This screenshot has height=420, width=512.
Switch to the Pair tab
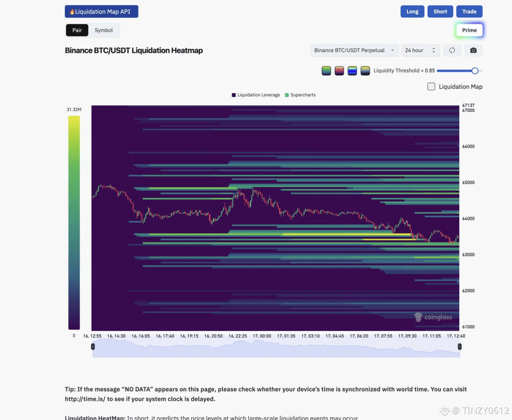(x=77, y=30)
